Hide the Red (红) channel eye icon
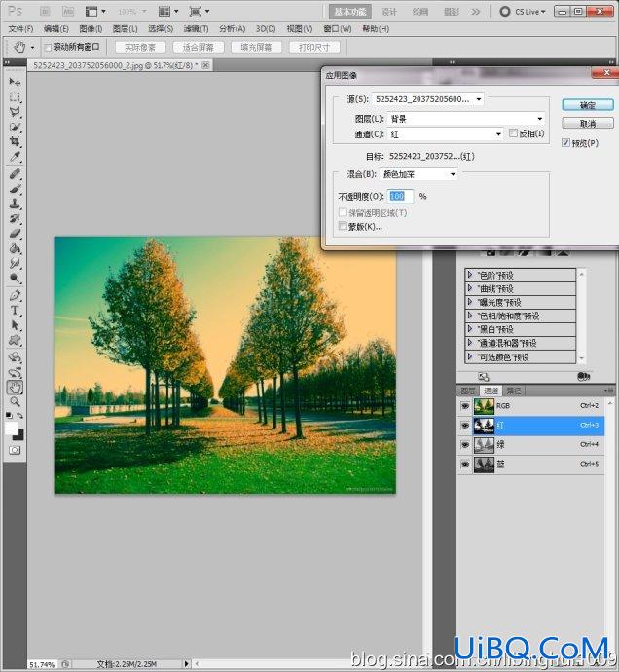Screen dimensions: 619x672 tap(465, 426)
